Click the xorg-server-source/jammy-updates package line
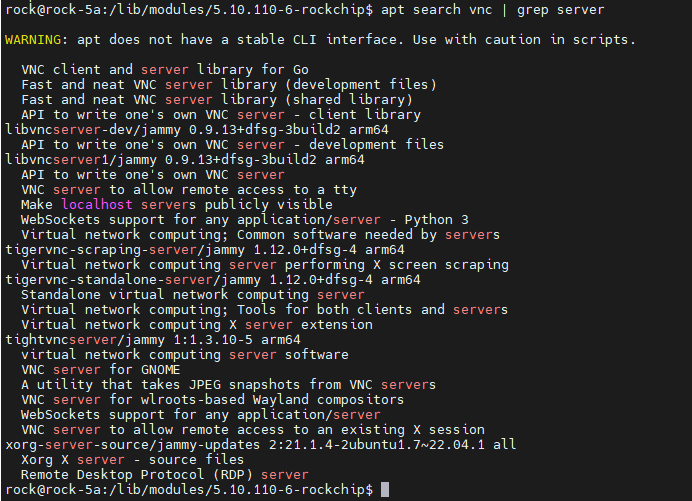Screen dimensions: 692x501 261,445
